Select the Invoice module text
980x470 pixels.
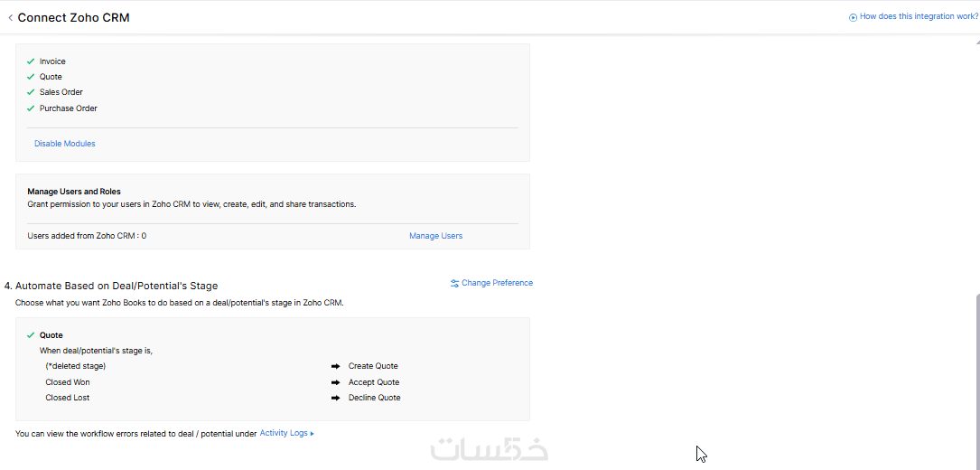pos(52,61)
